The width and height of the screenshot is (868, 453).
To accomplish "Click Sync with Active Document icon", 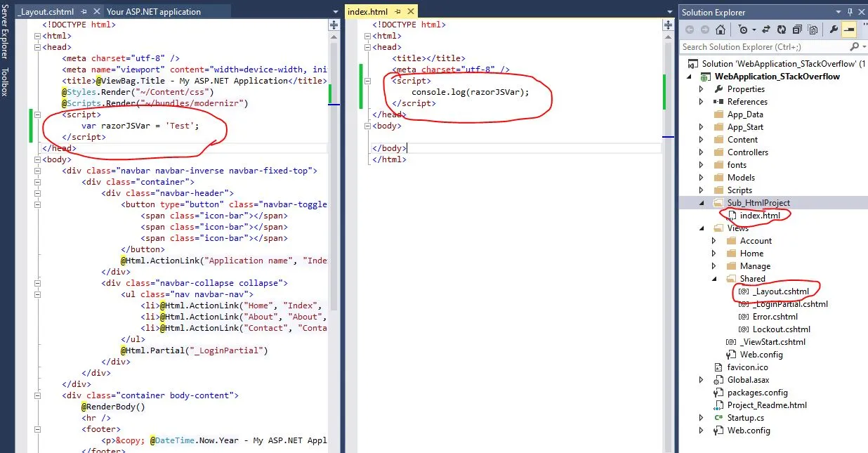I will point(767,29).
